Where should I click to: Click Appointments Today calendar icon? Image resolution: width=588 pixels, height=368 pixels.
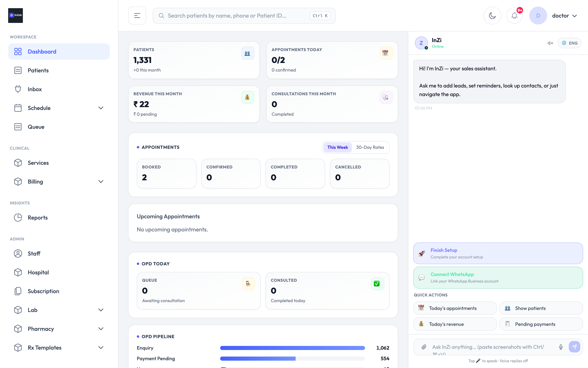pyautogui.click(x=386, y=53)
